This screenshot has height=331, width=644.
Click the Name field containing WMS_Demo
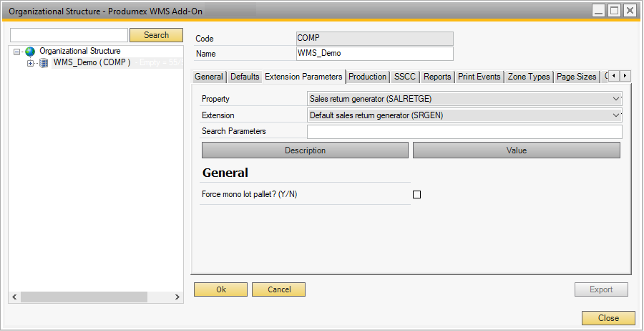coord(374,54)
